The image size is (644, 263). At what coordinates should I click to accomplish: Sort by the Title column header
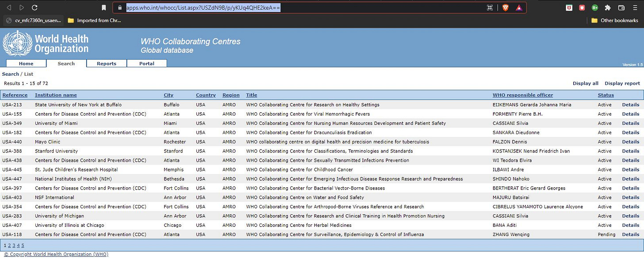(252, 95)
